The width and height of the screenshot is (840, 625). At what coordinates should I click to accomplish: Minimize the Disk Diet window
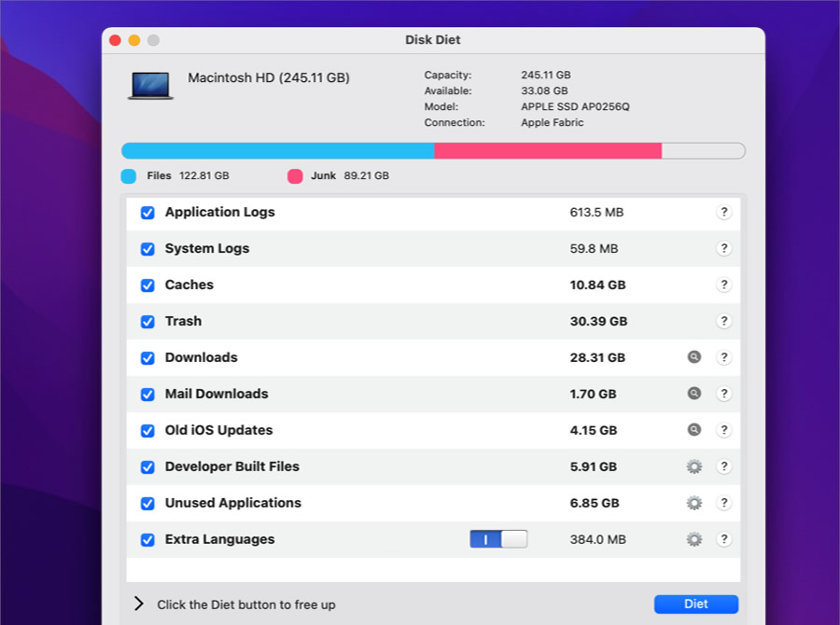pos(134,40)
